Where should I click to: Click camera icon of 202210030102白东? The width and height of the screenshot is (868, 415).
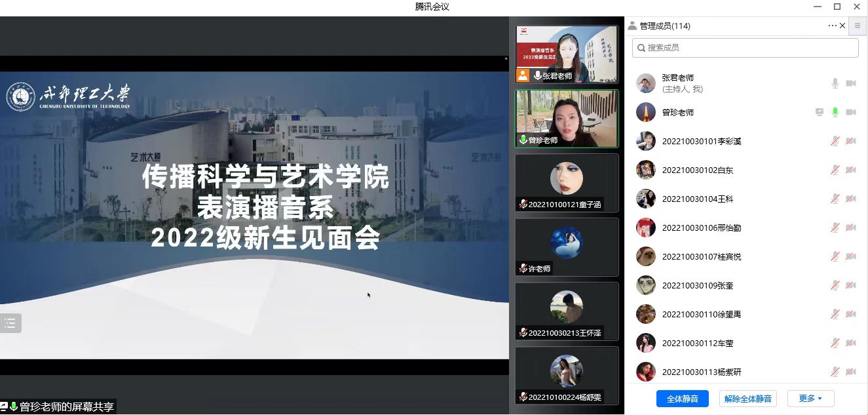(851, 170)
